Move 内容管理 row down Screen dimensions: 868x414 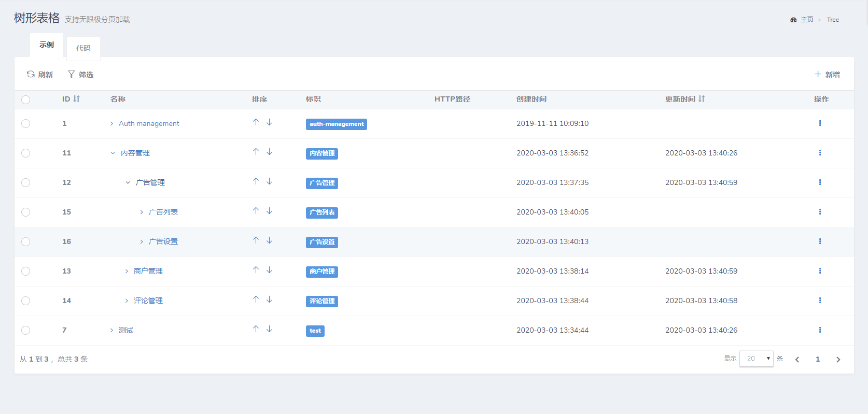coord(269,152)
